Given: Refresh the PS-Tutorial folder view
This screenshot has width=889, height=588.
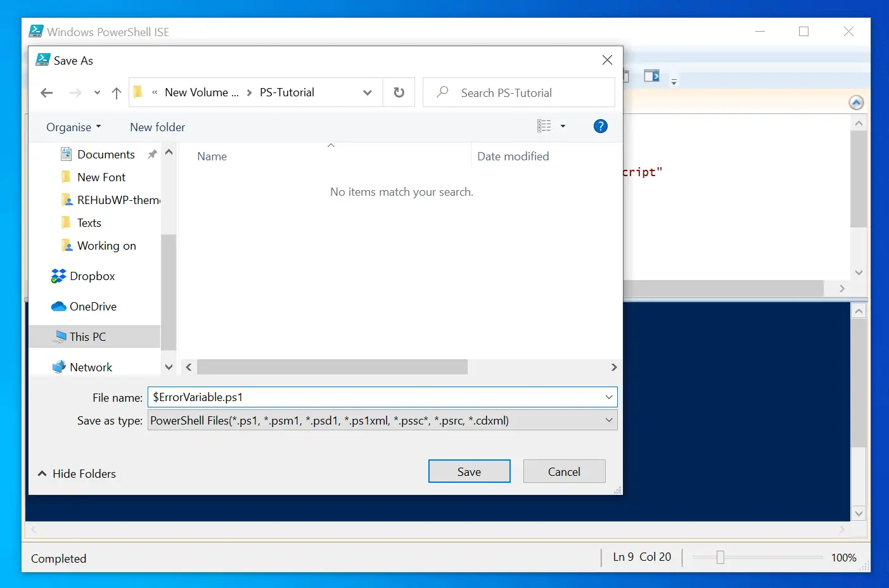Looking at the screenshot, I should tap(399, 93).
